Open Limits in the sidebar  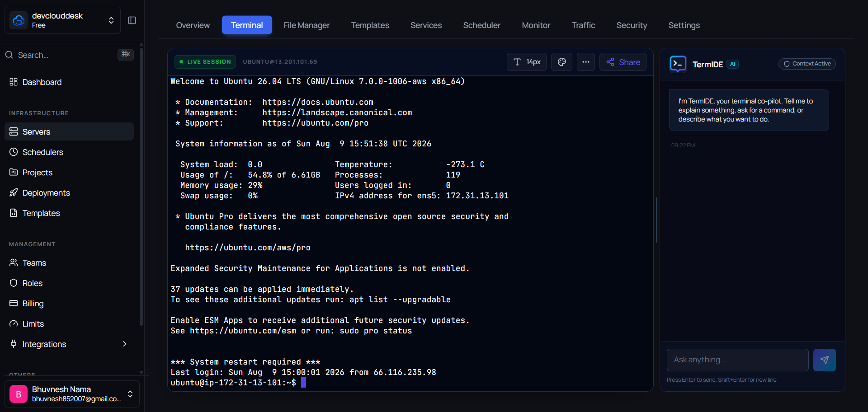coord(69,323)
